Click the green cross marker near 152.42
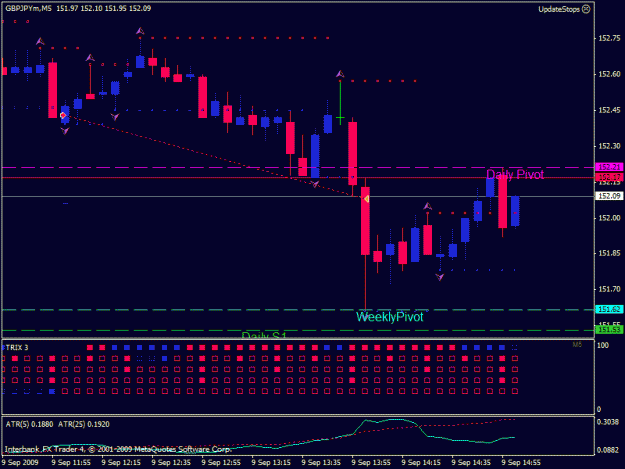 pos(340,118)
